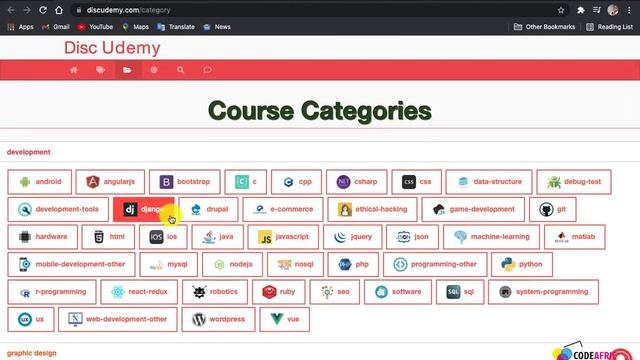Open the drupal category
This screenshot has width=640, height=360.
click(208, 209)
